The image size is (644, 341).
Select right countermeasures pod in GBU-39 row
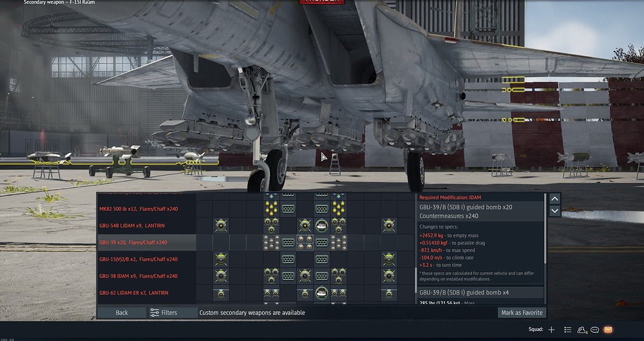click(321, 243)
